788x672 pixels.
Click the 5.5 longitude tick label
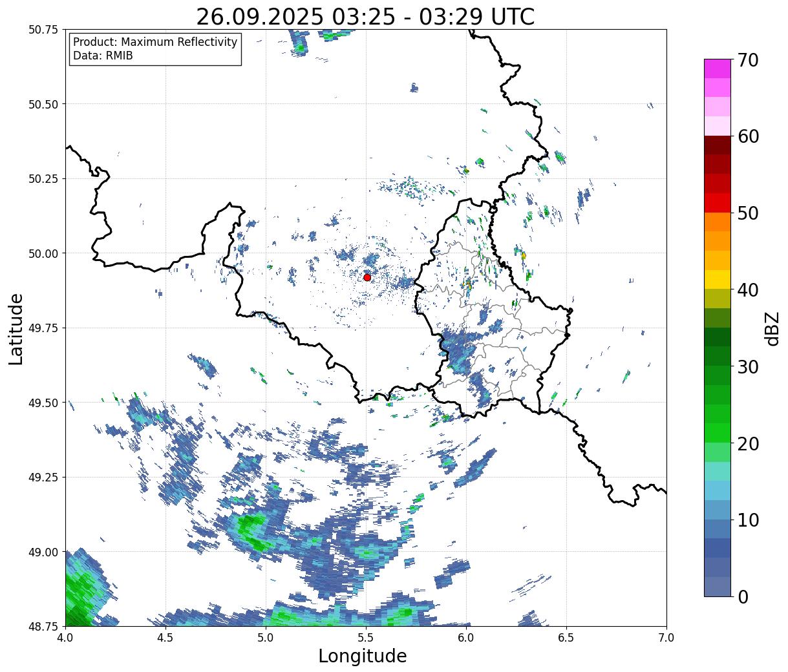pos(366,638)
